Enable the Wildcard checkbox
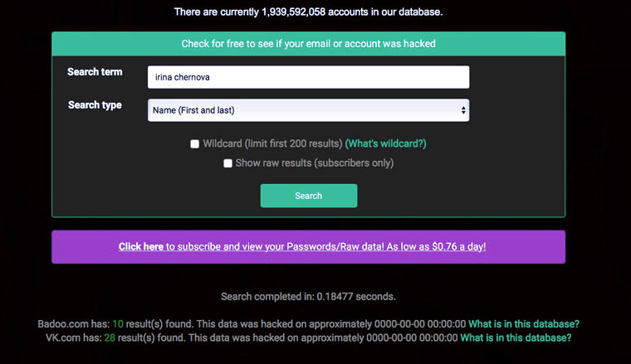 coord(195,144)
